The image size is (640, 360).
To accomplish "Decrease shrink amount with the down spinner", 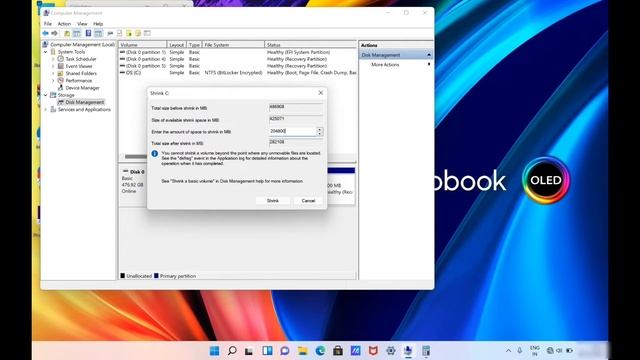I will (x=320, y=133).
